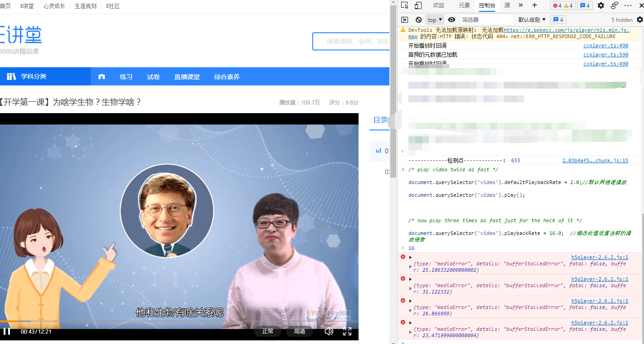Open the 直播课堂 menu item
644x344 pixels.
point(187,77)
